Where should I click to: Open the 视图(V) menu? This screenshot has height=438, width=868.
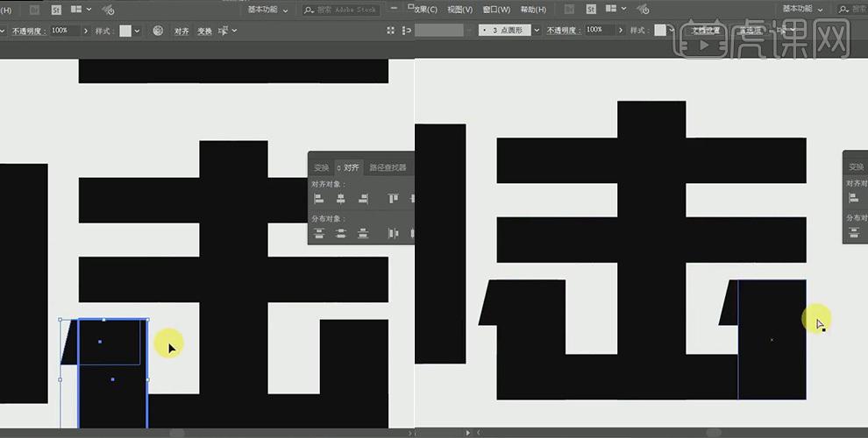point(459,10)
